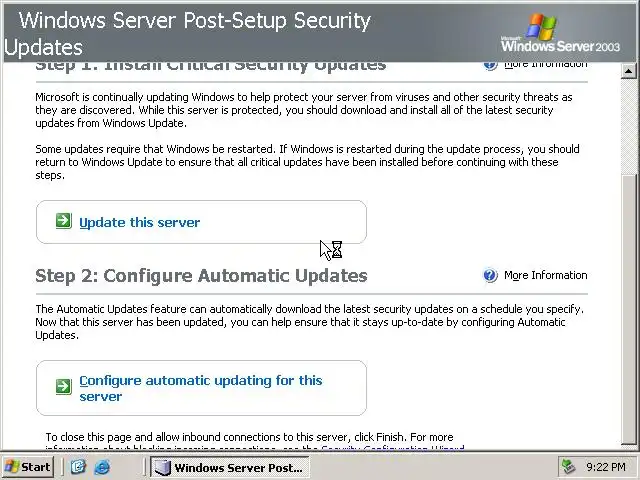
Task: Click green arrow icon next to Configure automatic updating
Action: tap(63, 384)
